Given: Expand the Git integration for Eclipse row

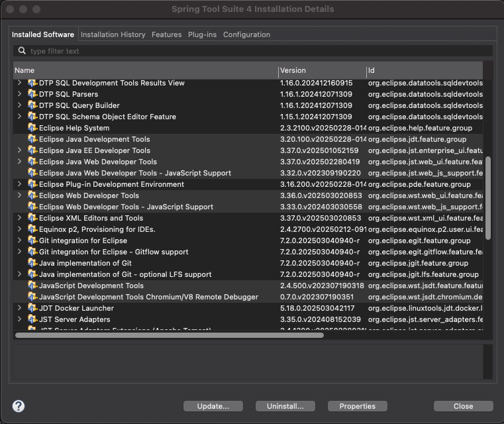Looking at the screenshot, I should pos(20,240).
